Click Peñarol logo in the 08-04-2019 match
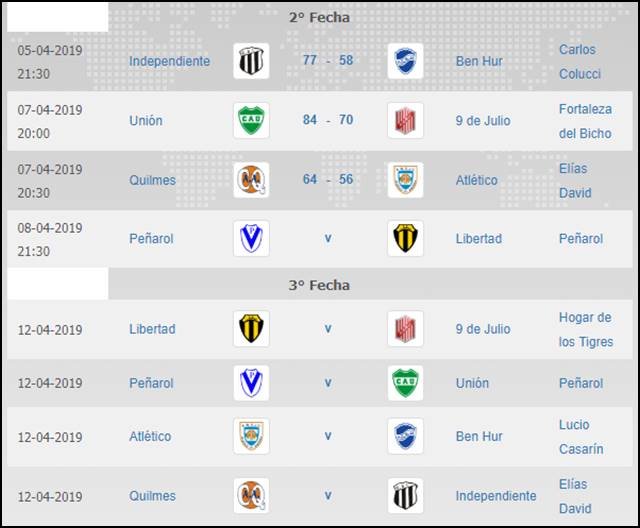Image resolution: width=640 pixels, height=528 pixels. (251, 239)
